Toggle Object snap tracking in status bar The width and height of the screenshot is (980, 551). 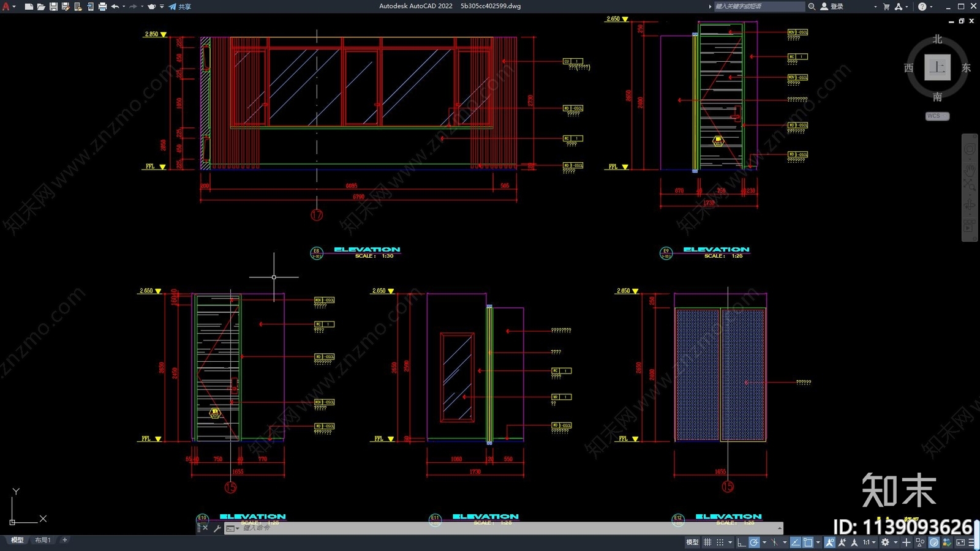(x=796, y=542)
